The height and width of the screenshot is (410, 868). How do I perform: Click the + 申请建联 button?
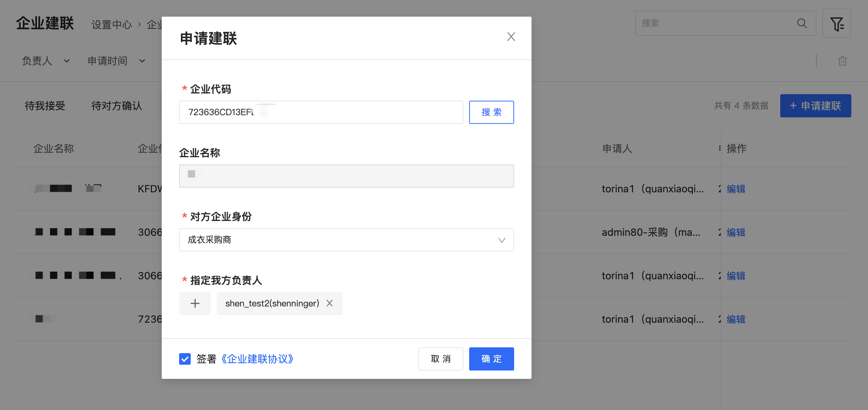(x=815, y=106)
